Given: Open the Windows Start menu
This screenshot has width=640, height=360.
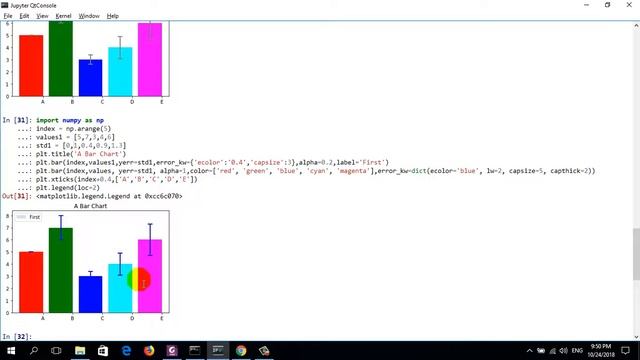Looking at the screenshot, I should [x=11, y=351].
